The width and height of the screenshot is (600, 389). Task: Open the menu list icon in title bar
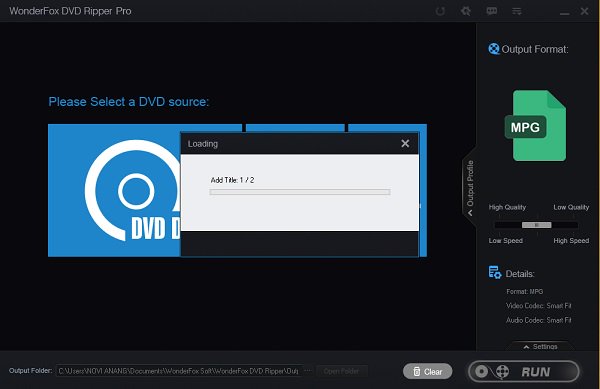[517, 11]
